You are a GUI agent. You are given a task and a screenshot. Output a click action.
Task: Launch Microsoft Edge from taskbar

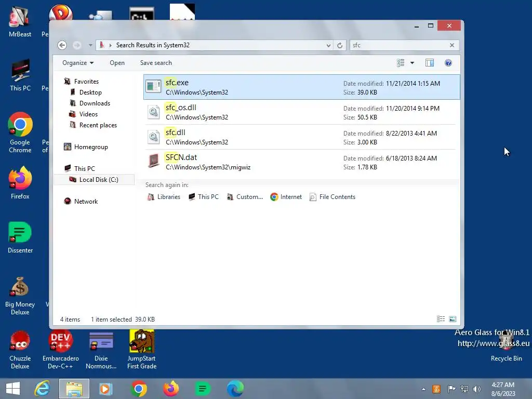tap(235, 389)
